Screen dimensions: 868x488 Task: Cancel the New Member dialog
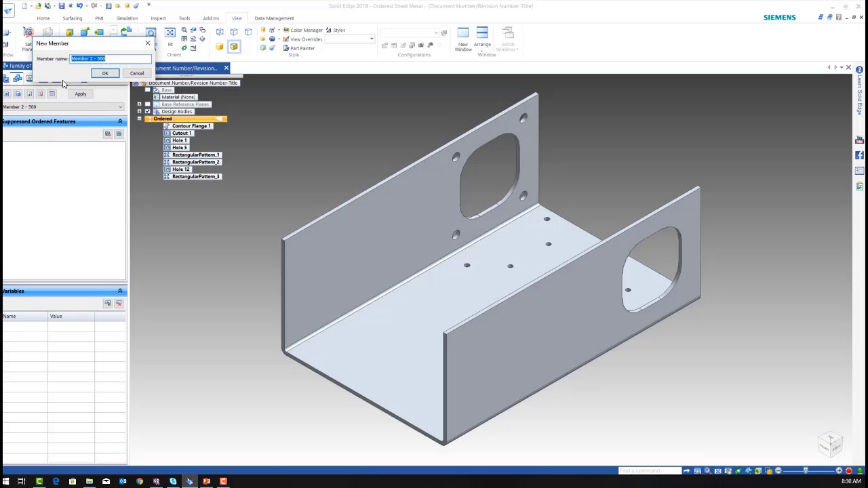[137, 73]
